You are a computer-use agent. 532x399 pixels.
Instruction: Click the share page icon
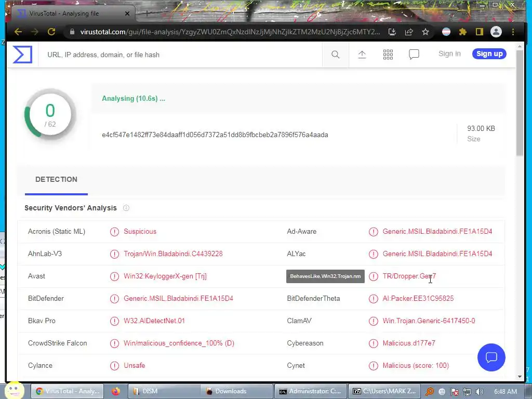pyautogui.click(x=409, y=32)
